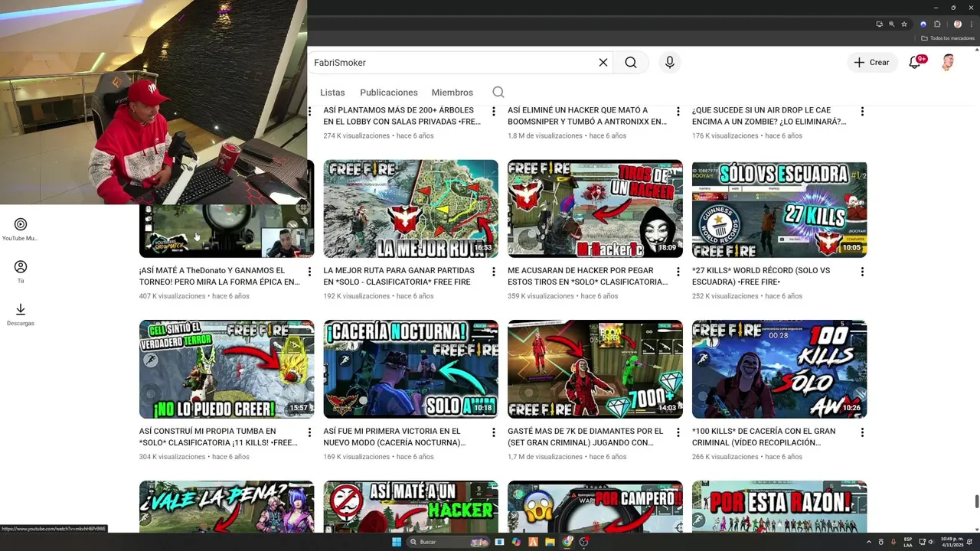Click the Chrome zoom icon in address bar
The height and width of the screenshot is (551, 980).
(892, 24)
